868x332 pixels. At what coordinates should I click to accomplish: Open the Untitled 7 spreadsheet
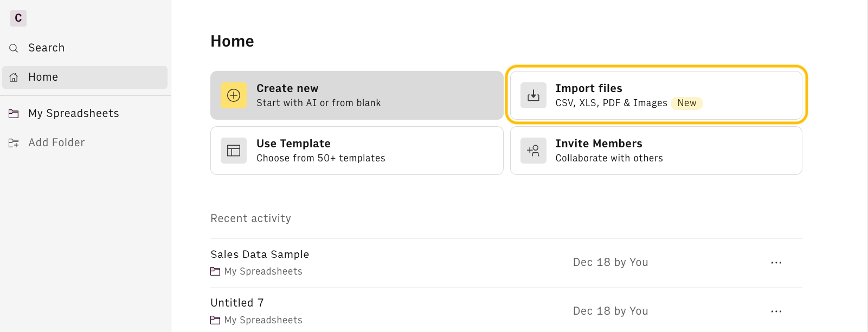coord(237,303)
